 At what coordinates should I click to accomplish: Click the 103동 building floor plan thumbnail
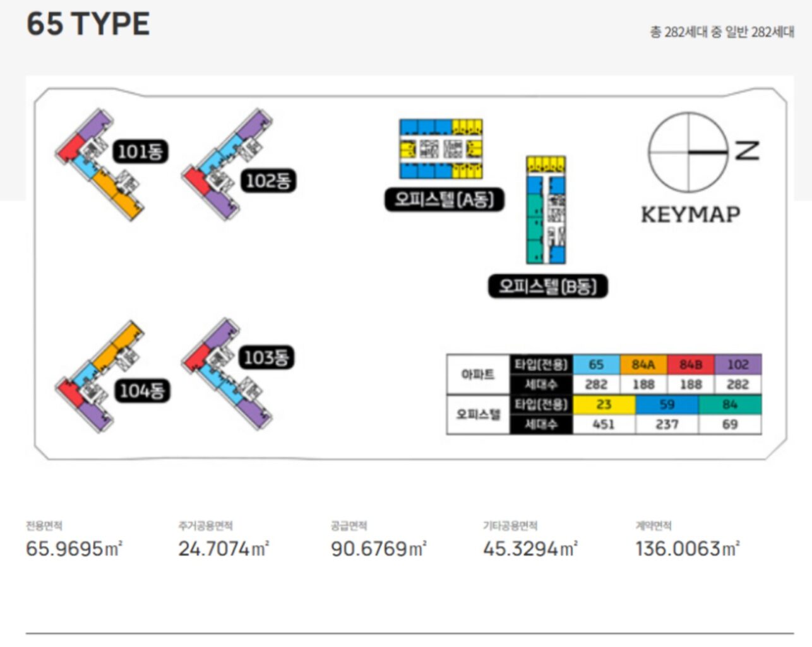[x=227, y=375]
